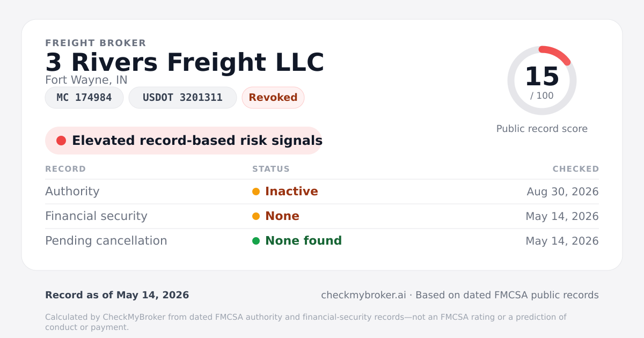Open the Financial security record row
Image resolution: width=644 pixels, height=338 pixels.
point(322,216)
